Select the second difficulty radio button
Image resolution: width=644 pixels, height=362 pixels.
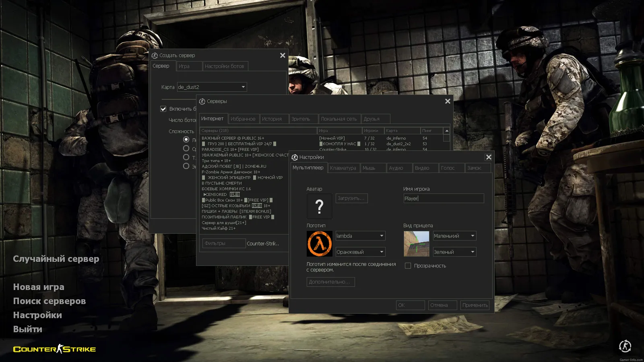coord(186,148)
